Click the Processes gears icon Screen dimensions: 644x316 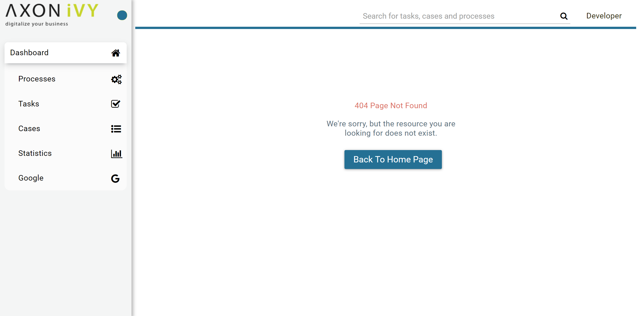(x=116, y=79)
